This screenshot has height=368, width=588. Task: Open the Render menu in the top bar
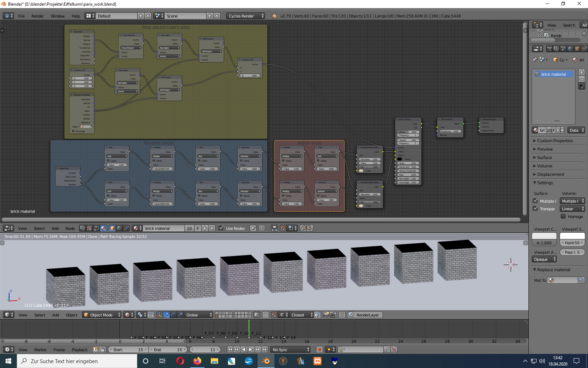tap(37, 16)
